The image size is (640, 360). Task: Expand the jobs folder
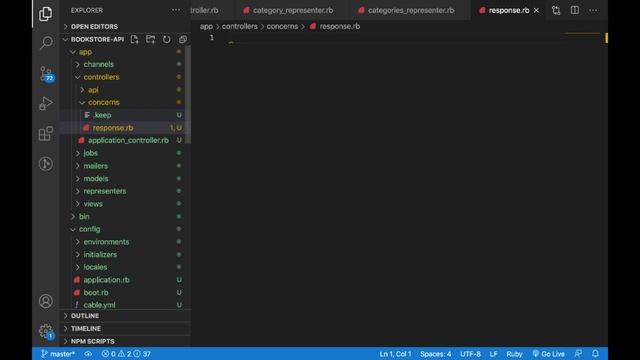coord(90,153)
